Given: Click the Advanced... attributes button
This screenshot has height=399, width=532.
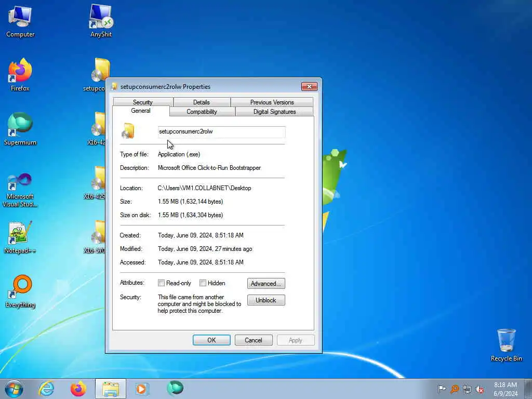Looking at the screenshot, I should pyautogui.click(x=266, y=283).
